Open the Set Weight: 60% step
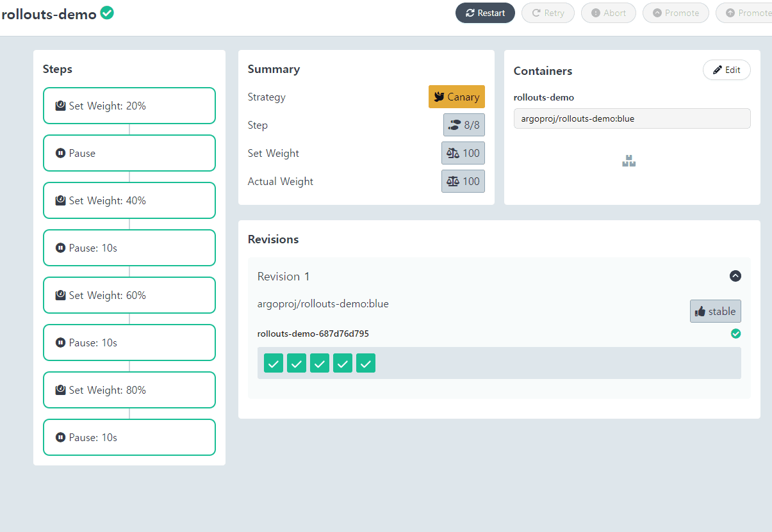Viewport: 772px width, 532px height. pyautogui.click(x=129, y=295)
